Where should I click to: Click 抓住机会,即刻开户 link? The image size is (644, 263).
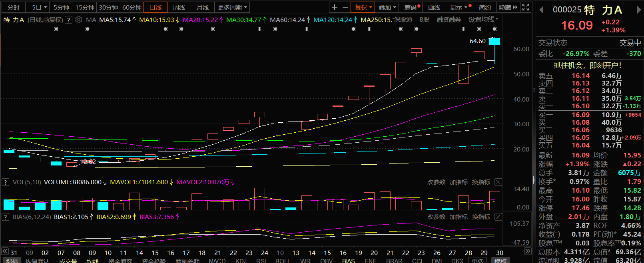coord(587,65)
